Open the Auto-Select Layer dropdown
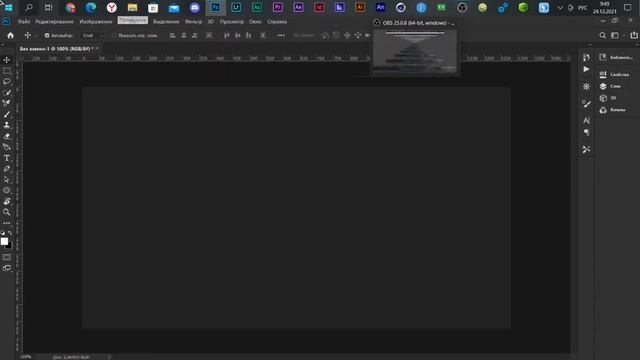 (92, 36)
